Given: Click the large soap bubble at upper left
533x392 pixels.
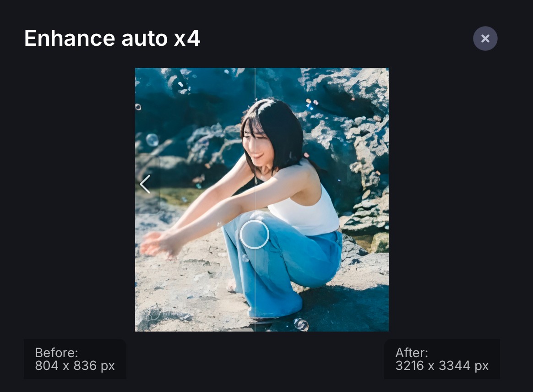Looking at the screenshot, I should [152, 140].
